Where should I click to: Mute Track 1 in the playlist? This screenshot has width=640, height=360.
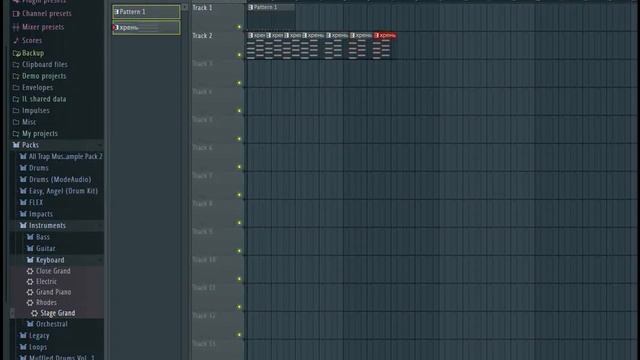pos(239,27)
